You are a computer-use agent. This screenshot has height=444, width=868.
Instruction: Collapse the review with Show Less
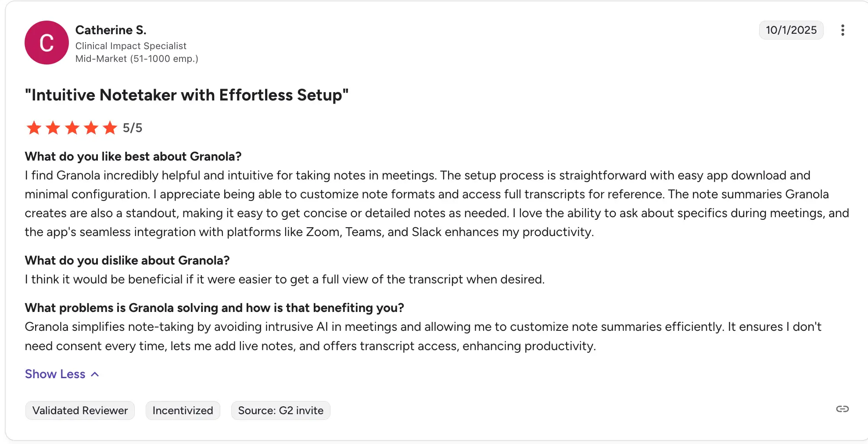(55, 374)
